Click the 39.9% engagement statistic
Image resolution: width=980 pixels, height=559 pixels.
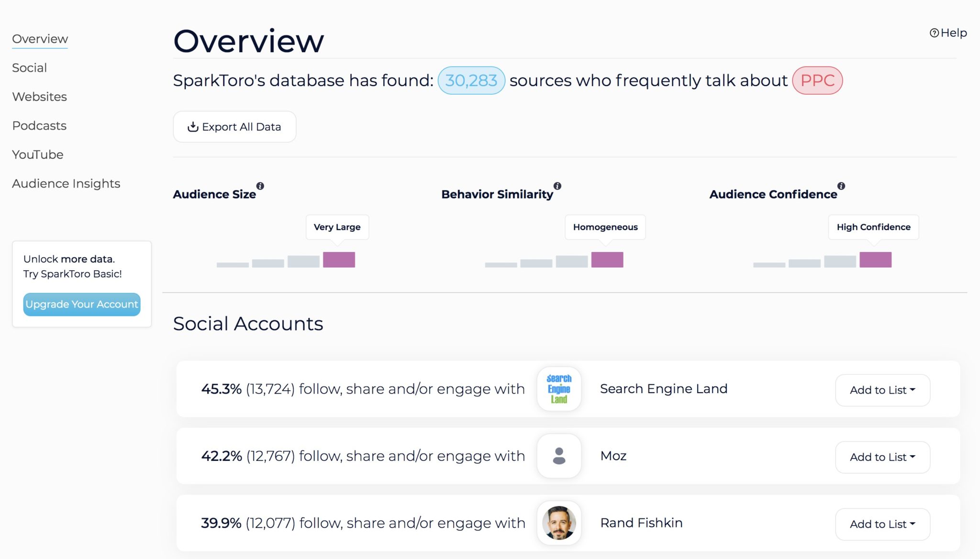tap(221, 523)
